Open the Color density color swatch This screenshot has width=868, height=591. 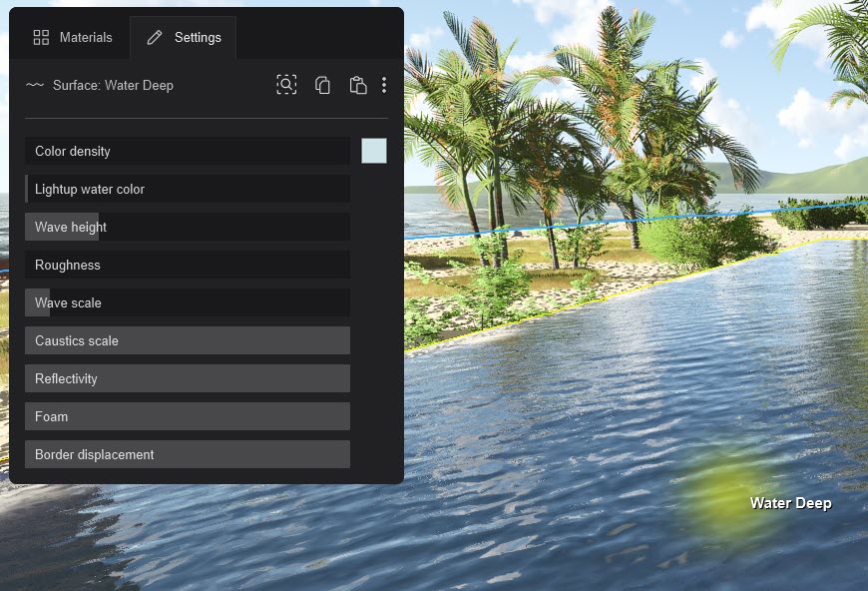[374, 151]
